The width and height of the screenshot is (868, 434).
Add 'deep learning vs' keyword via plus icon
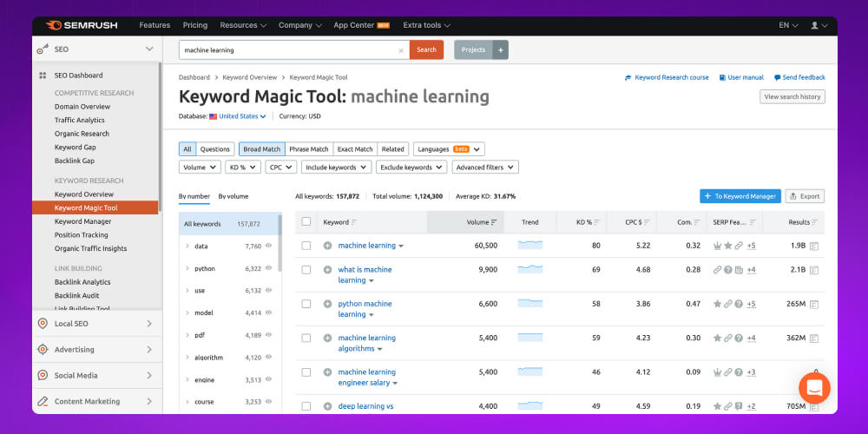[x=328, y=406]
